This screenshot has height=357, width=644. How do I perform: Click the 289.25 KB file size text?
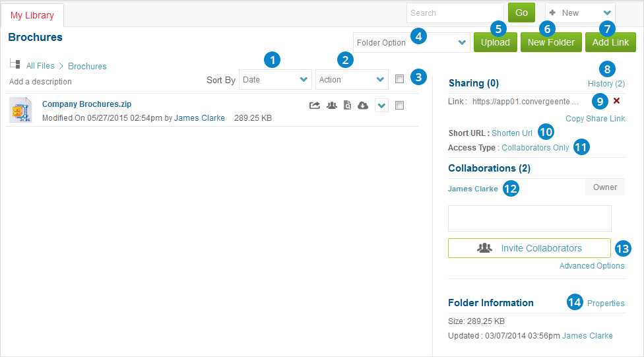pyautogui.click(x=253, y=118)
